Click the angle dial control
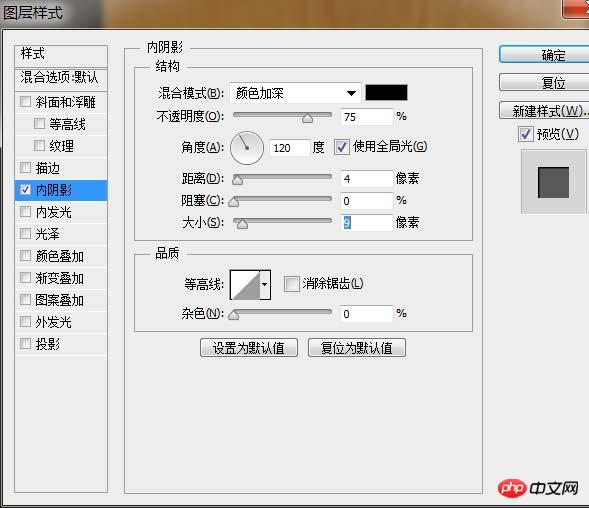589x508 pixels. [247, 148]
